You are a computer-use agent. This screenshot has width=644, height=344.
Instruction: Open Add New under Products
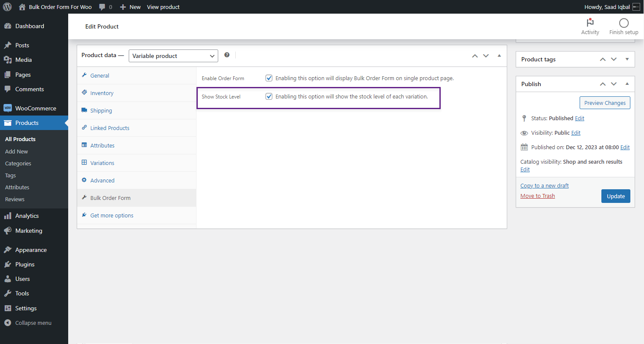pyautogui.click(x=17, y=151)
